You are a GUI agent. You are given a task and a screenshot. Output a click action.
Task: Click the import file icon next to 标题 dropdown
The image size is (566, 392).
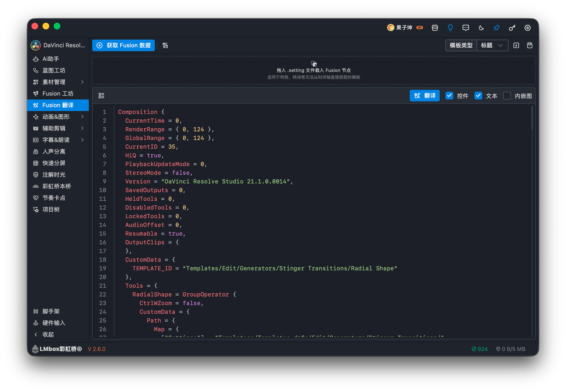click(x=516, y=45)
